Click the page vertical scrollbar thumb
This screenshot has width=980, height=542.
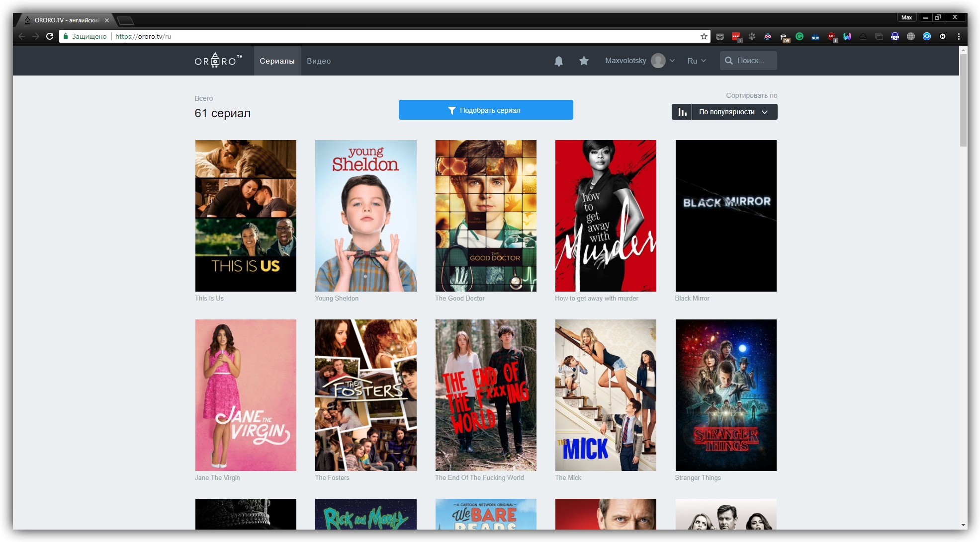(963, 99)
